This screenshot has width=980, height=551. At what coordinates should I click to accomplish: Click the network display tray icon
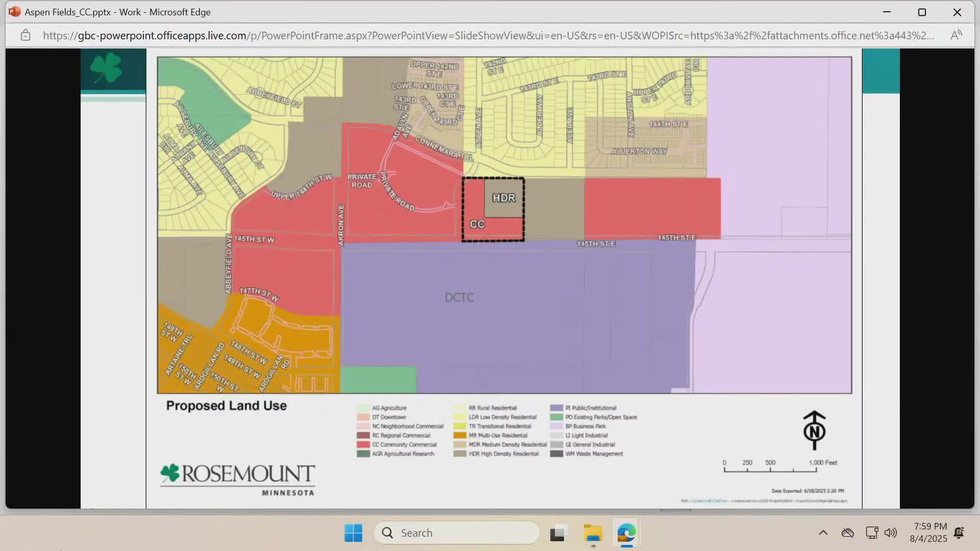[872, 533]
